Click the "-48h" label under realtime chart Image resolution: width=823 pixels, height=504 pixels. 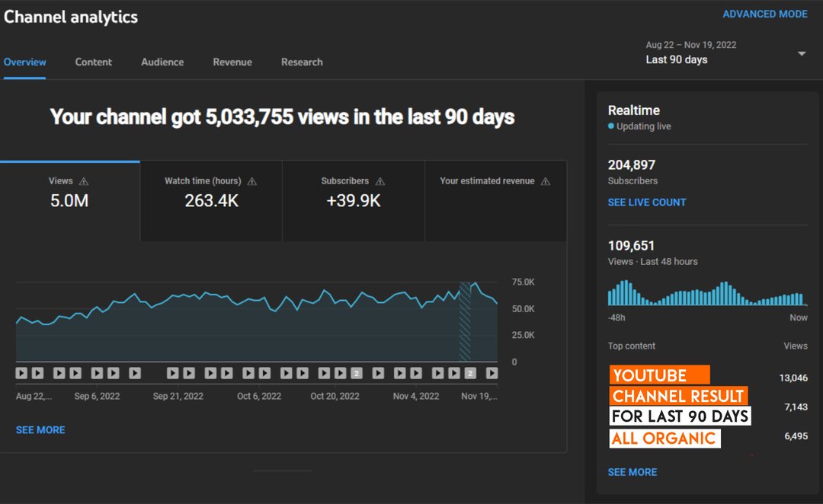(616, 317)
